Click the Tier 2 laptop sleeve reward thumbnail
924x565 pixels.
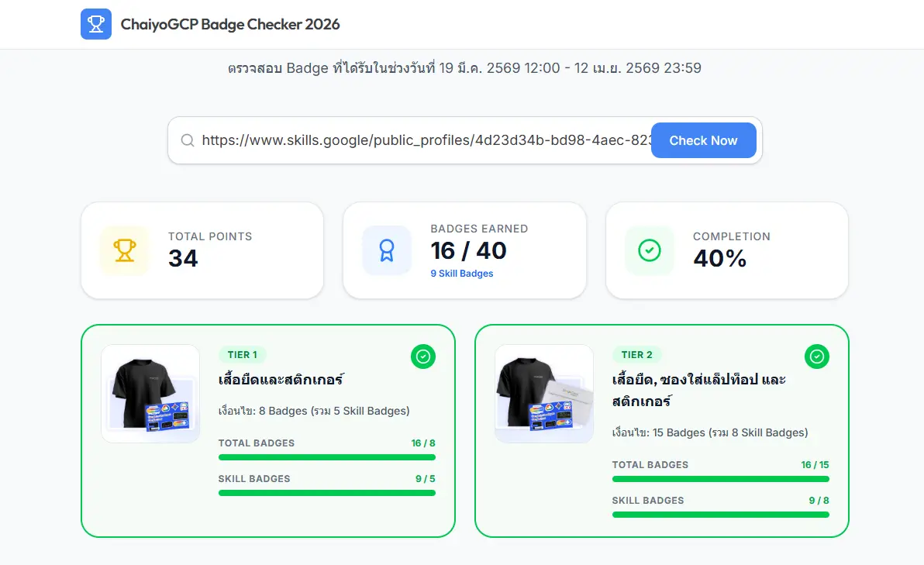[544, 394]
